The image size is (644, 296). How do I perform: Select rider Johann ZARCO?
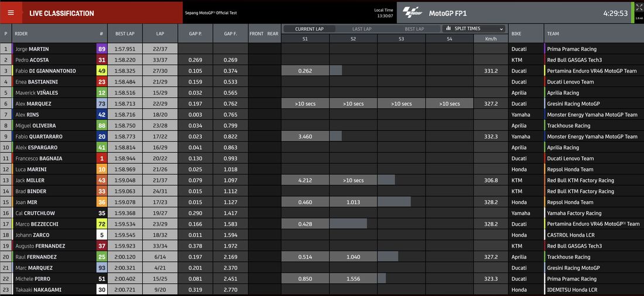point(32,235)
